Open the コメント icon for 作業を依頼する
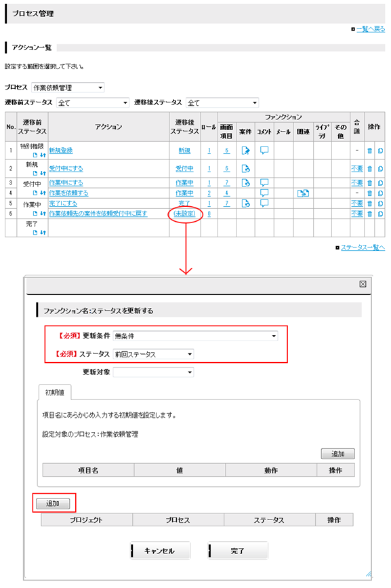Image resolution: width=391 pixels, height=588 pixels. 264,193
